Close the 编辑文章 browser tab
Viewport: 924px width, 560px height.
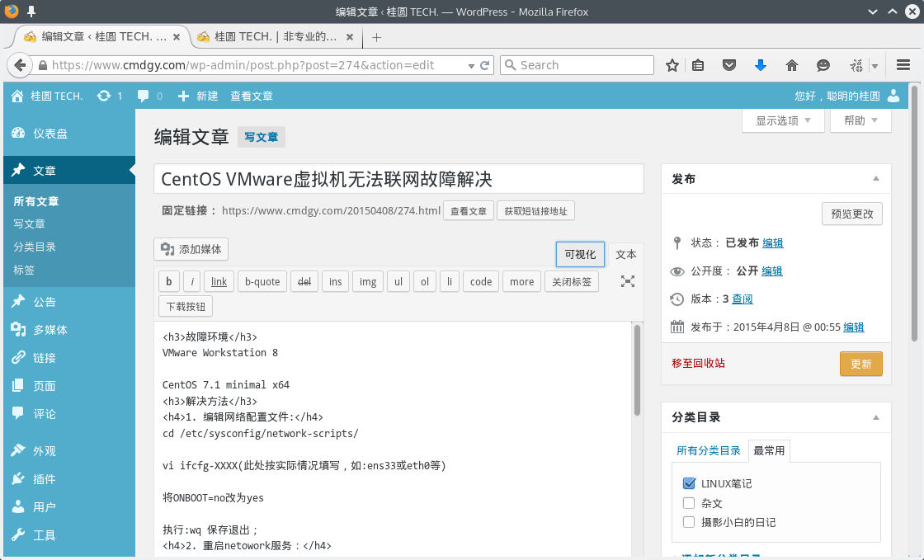coord(177,37)
